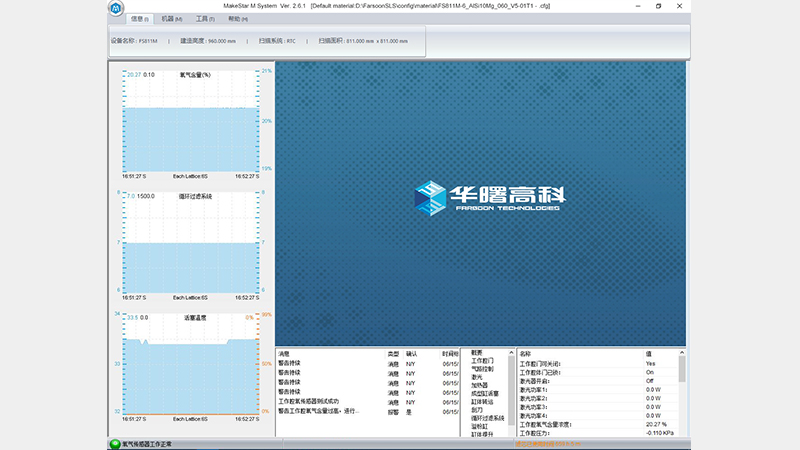Screen dimensions: 800x450
Task: Select 缸体转运 in the component list
Action: (482, 402)
